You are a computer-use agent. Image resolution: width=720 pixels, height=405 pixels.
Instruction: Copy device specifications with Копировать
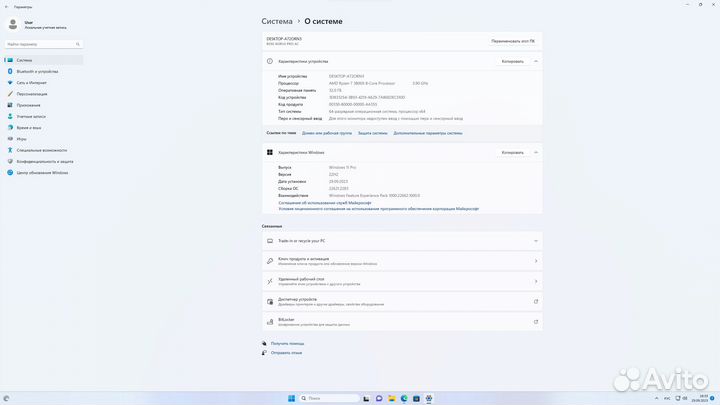(512, 62)
